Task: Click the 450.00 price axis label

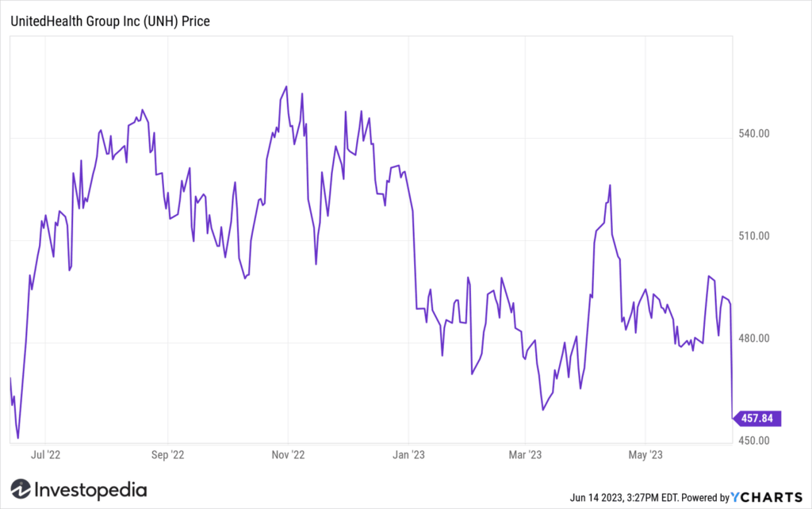Action: [x=754, y=441]
